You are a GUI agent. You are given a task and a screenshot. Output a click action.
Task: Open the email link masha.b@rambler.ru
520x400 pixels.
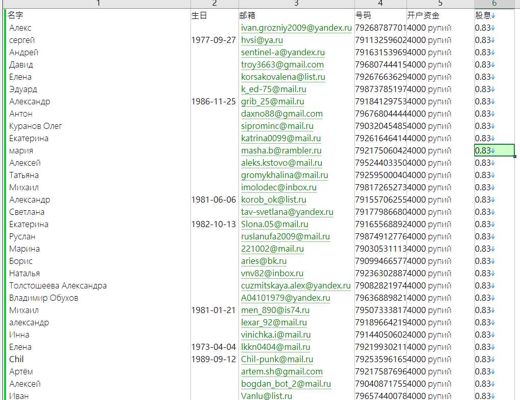click(x=281, y=151)
